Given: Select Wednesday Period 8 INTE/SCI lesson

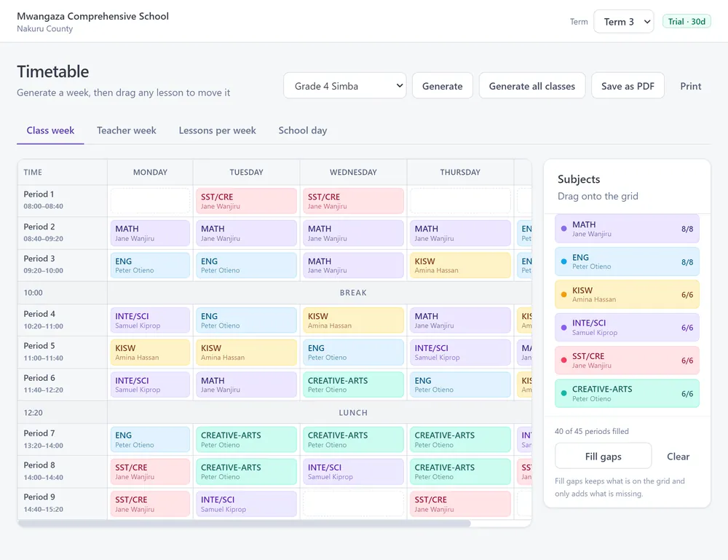Looking at the screenshot, I should click(x=353, y=471).
